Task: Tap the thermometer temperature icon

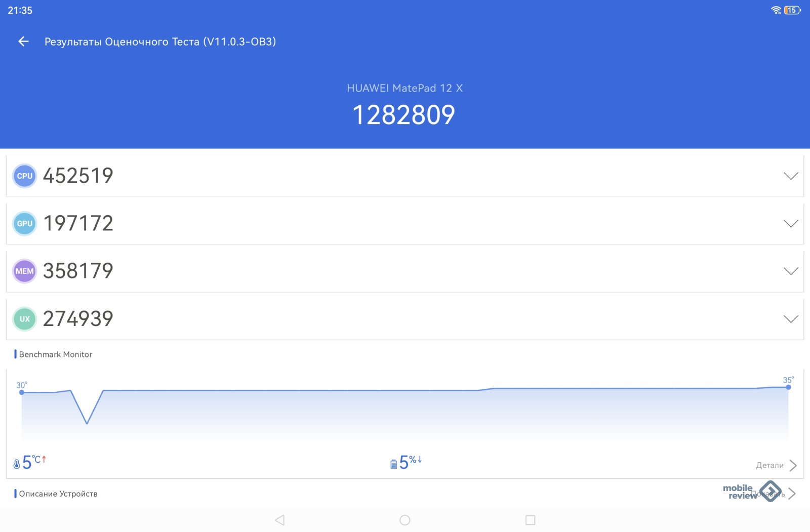Action: click(x=17, y=463)
